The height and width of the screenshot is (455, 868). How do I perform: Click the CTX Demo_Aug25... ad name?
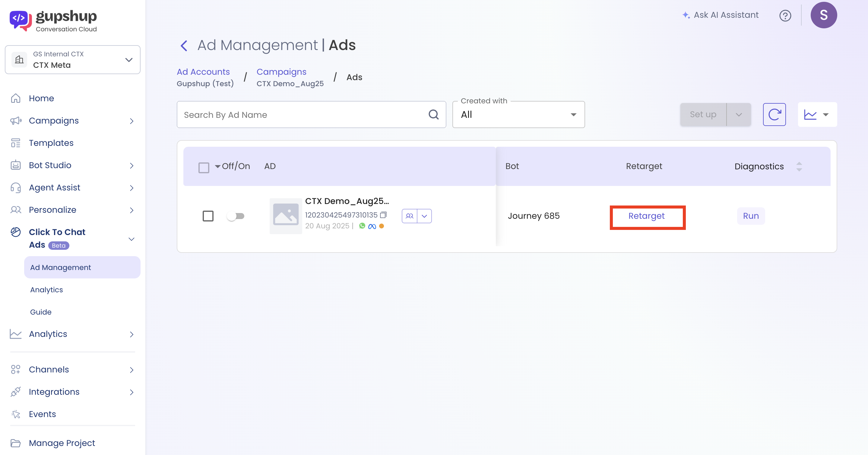point(347,201)
